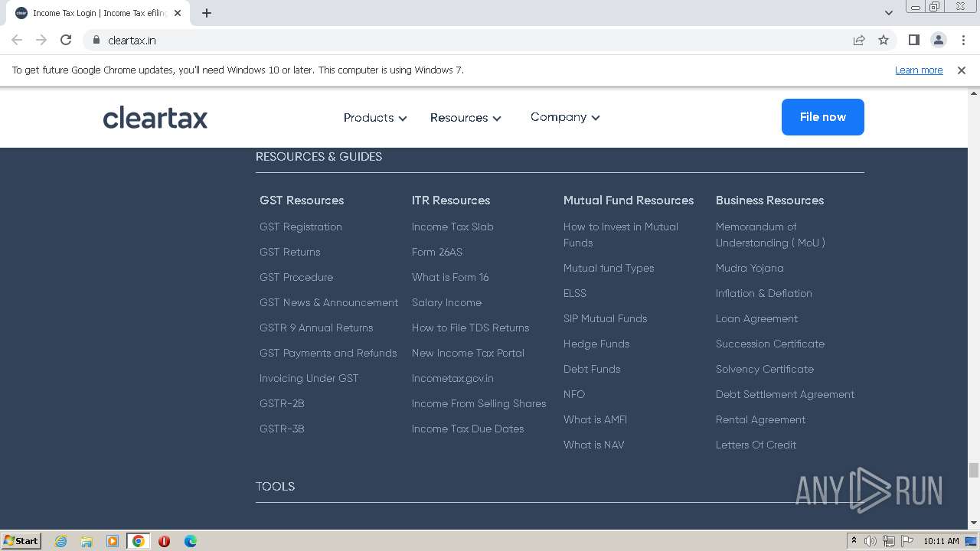Open How to Invest in Mutual Funds
The width and height of the screenshot is (980, 551).
point(621,234)
